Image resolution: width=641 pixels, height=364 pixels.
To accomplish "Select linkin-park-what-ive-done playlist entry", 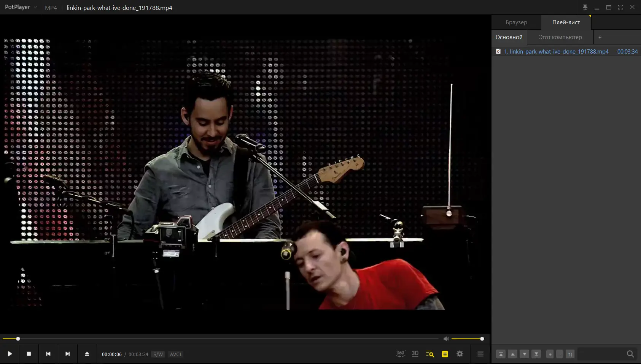I will coord(566,51).
